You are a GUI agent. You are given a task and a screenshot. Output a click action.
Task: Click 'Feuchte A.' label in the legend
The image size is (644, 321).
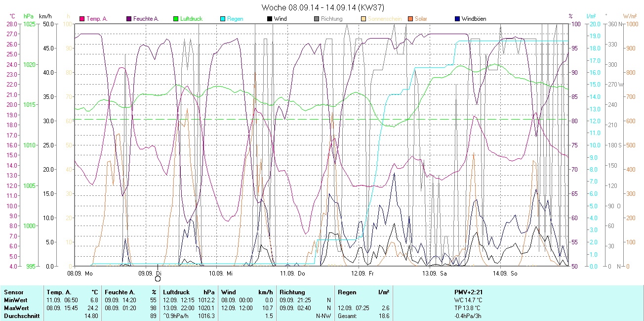[x=146, y=19]
